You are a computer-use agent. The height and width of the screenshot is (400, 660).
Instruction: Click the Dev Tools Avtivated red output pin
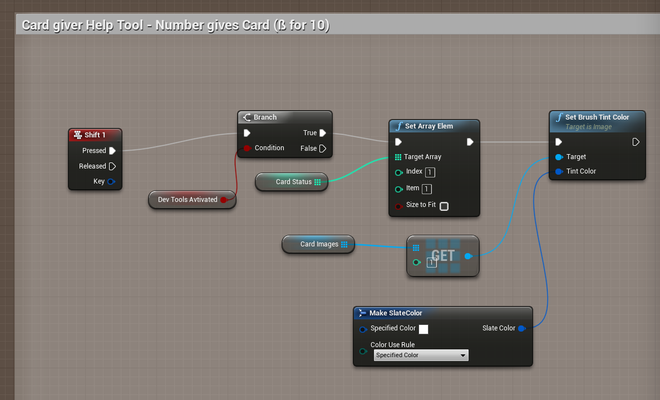tap(224, 200)
